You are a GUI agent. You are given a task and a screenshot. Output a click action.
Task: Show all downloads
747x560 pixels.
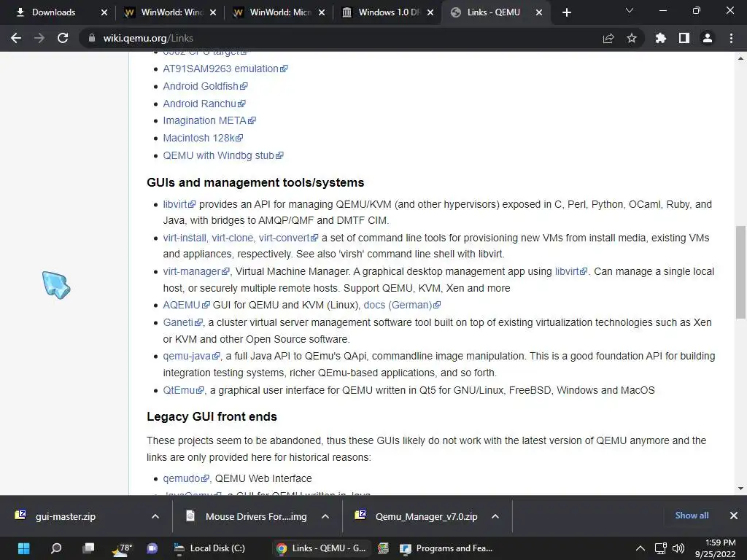[x=692, y=516]
